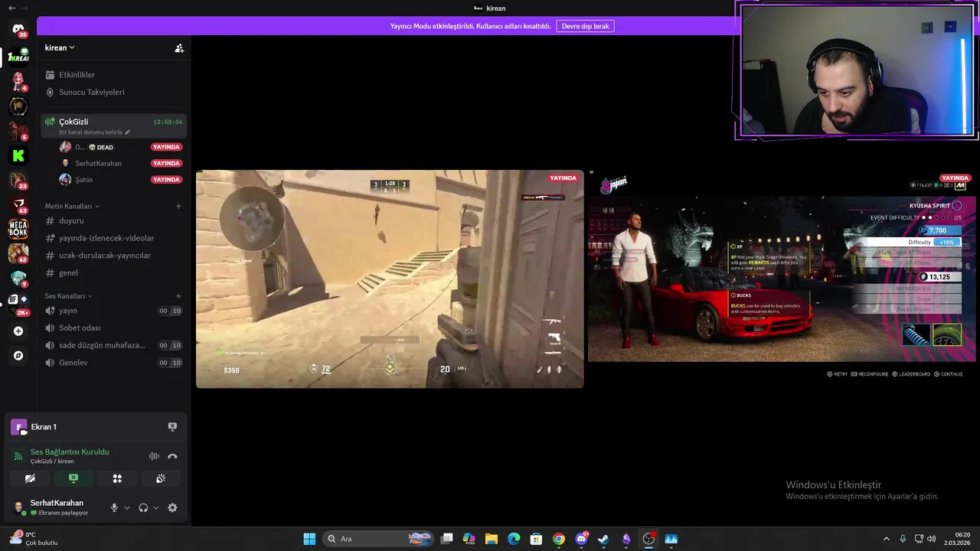This screenshot has height=551, width=980.
Task: Join the Sobet odası voice channel
Action: (113, 328)
